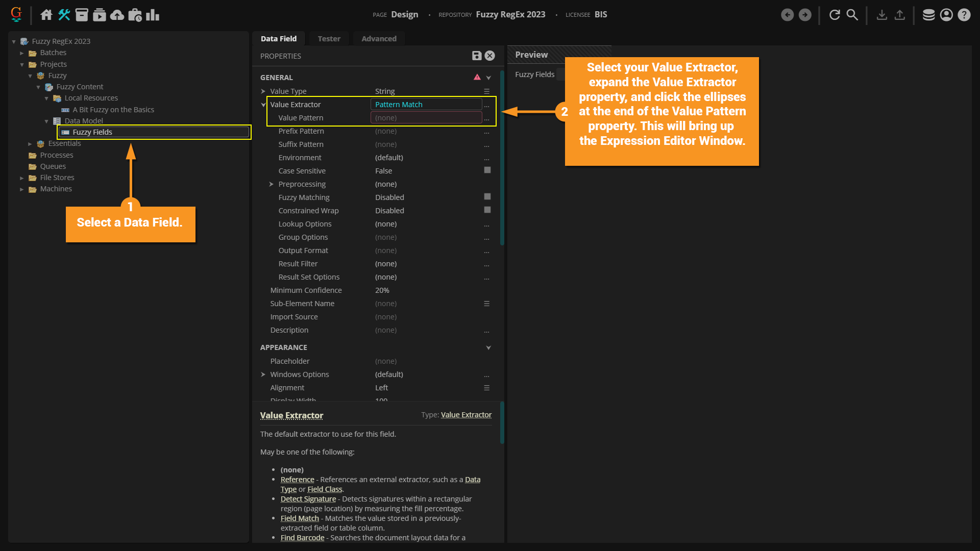Expand the Batches folder in tree

[x=22, y=53]
